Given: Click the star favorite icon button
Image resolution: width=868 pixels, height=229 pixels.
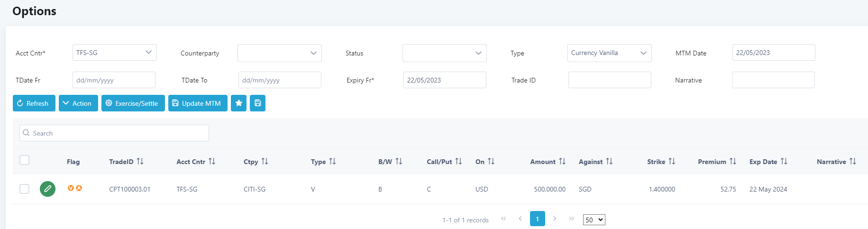Looking at the screenshot, I should click(x=238, y=103).
